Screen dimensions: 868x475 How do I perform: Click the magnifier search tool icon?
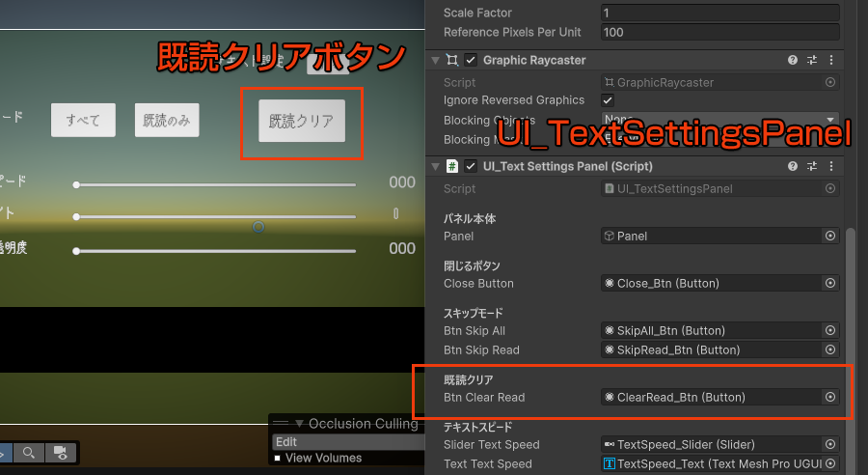[29, 452]
